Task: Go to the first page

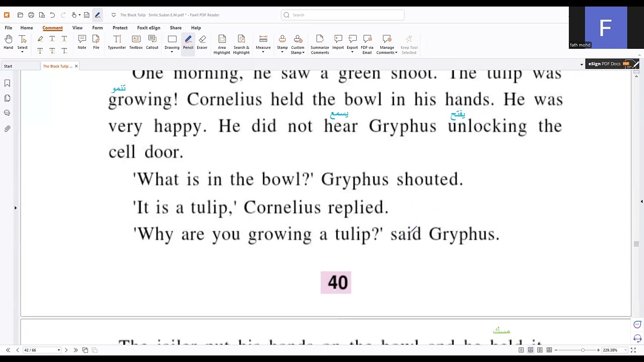Action: [x=8, y=350]
